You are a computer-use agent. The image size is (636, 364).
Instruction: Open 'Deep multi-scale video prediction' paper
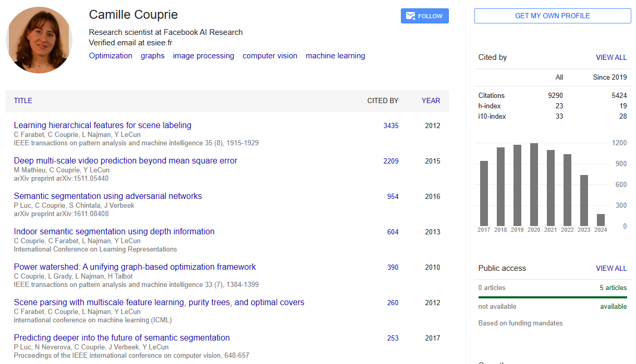[x=125, y=160]
